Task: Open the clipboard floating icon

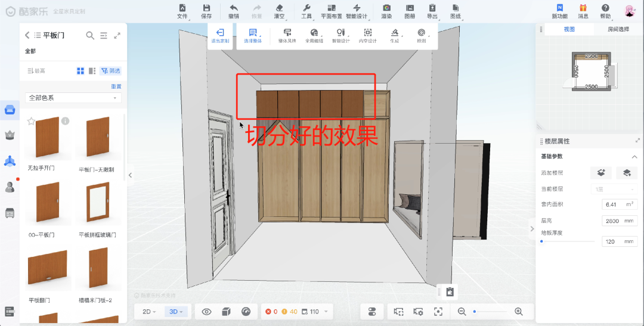Action: [x=451, y=292]
